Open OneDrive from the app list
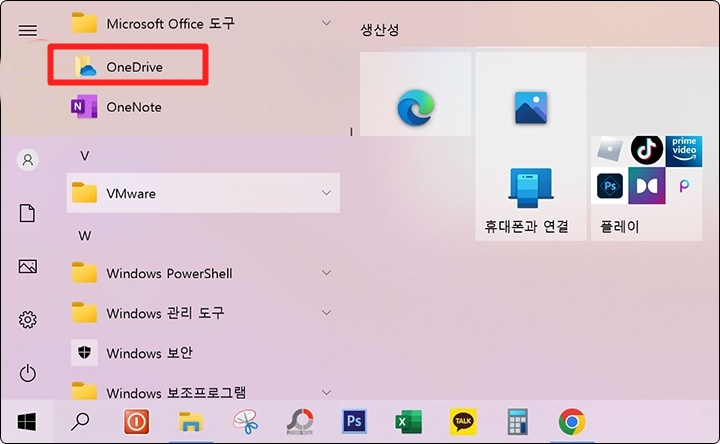Image resolution: width=720 pixels, height=444 pixels. [x=128, y=67]
